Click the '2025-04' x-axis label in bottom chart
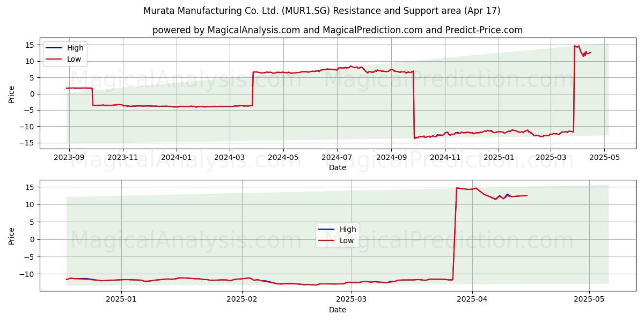Viewport: 644px width, 322px height. tap(472, 299)
